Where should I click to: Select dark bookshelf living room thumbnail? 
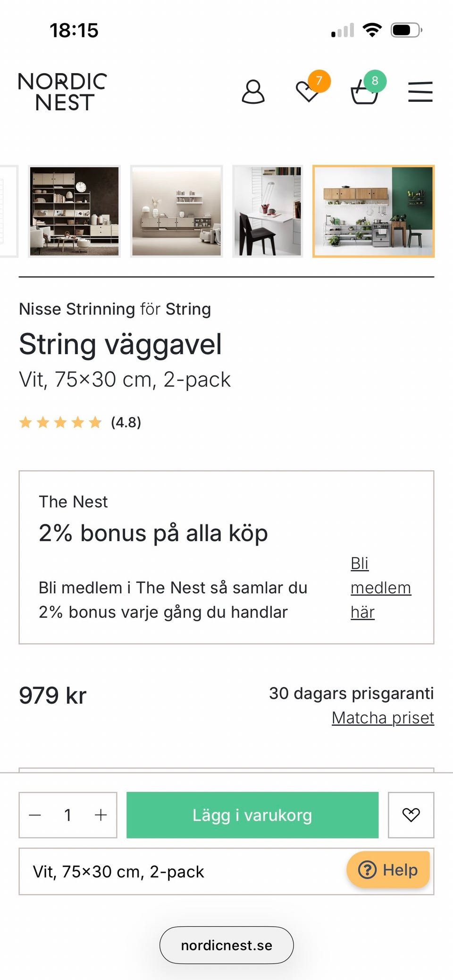point(74,211)
